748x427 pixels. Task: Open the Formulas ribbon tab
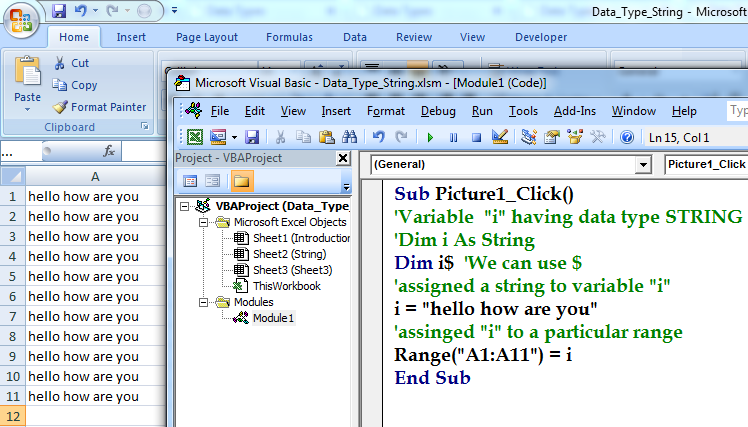coord(290,37)
